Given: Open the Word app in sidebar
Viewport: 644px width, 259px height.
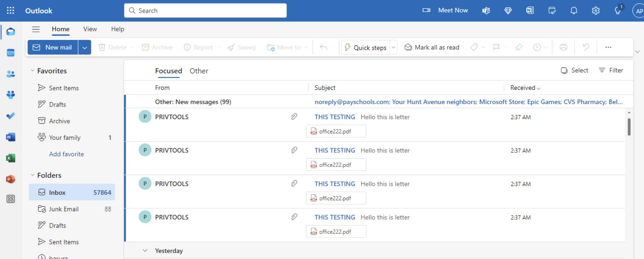Looking at the screenshot, I should 10,137.
